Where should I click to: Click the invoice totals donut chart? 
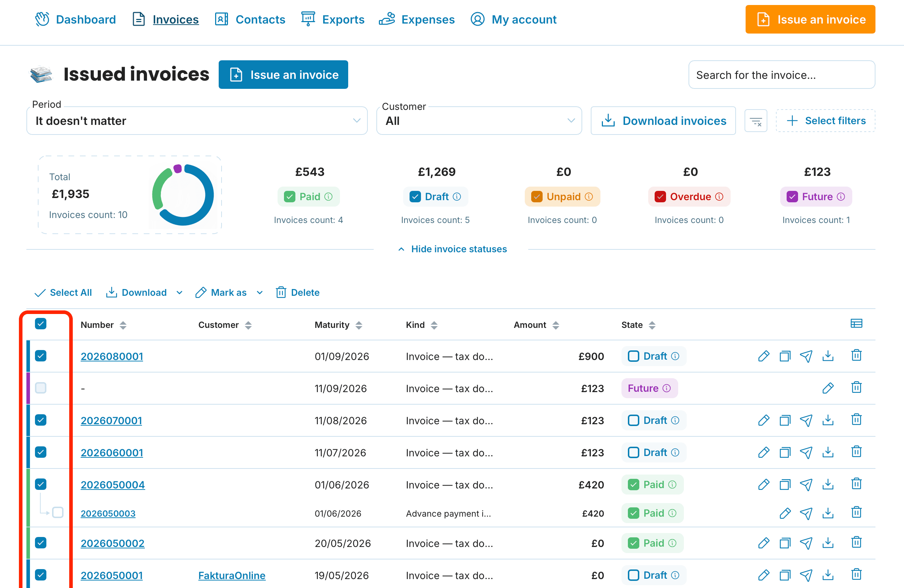point(183,195)
